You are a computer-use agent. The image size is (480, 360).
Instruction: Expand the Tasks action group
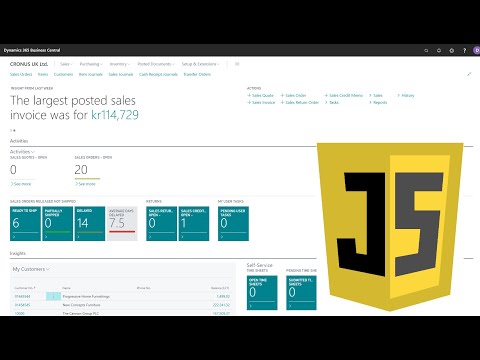(332, 102)
